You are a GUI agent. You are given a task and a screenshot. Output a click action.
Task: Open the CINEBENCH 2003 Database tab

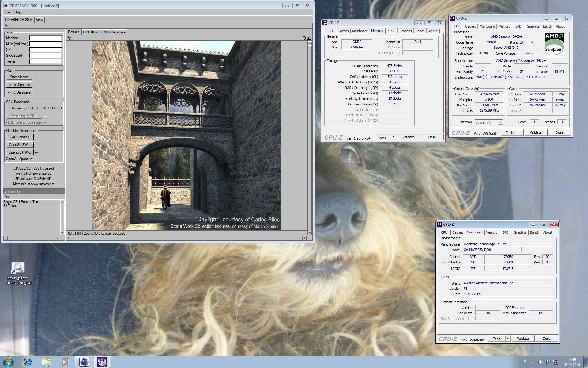pyautogui.click(x=104, y=32)
